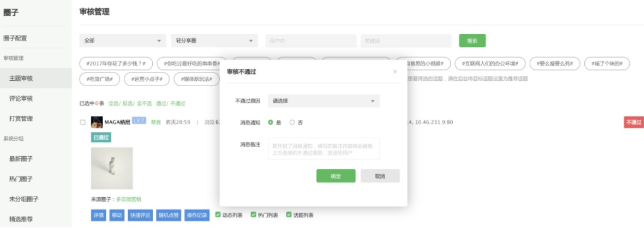Open the 多云微营销 source circle link
This screenshot has width=644, height=228.
tap(129, 199)
